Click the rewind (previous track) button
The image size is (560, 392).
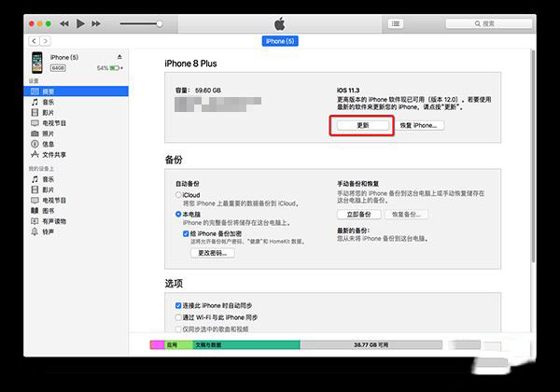tap(64, 22)
